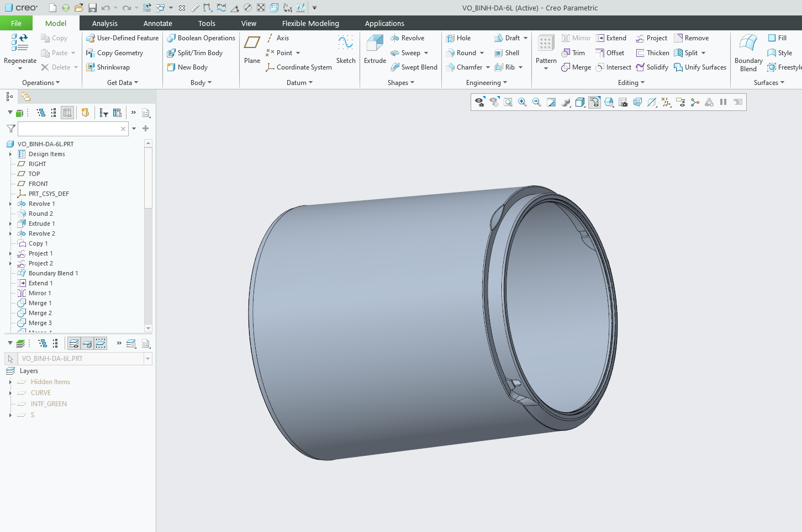Click the Refit view icon
This screenshot has width=802, height=532.
coord(508,102)
